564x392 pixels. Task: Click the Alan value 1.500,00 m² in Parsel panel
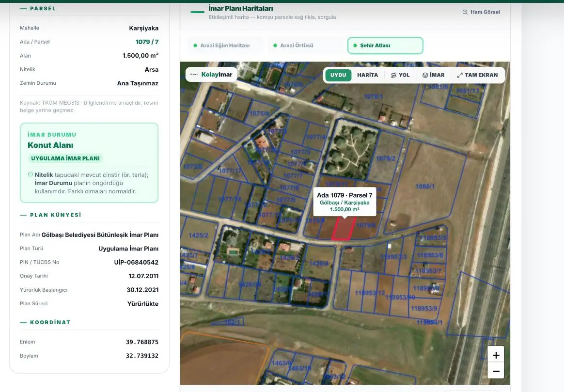(141, 55)
